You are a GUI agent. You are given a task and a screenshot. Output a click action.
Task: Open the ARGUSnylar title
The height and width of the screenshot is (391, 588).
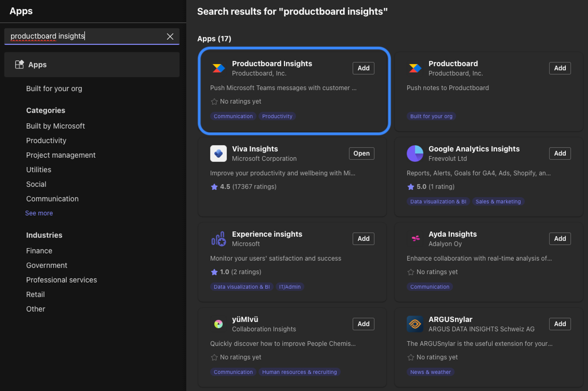point(450,319)
